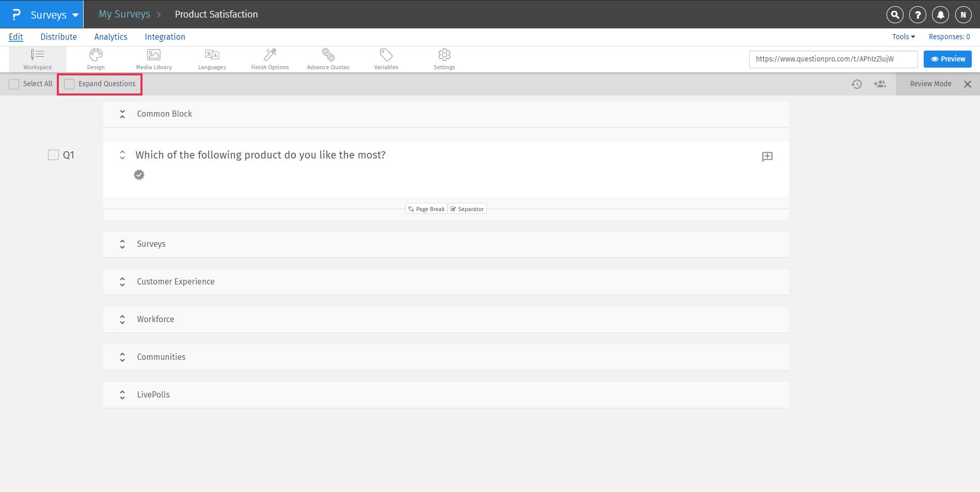Click the Responses: 0 link
The height and width of the screenshot is (492, 980).
pyautogui.click(x=949, y=37)
